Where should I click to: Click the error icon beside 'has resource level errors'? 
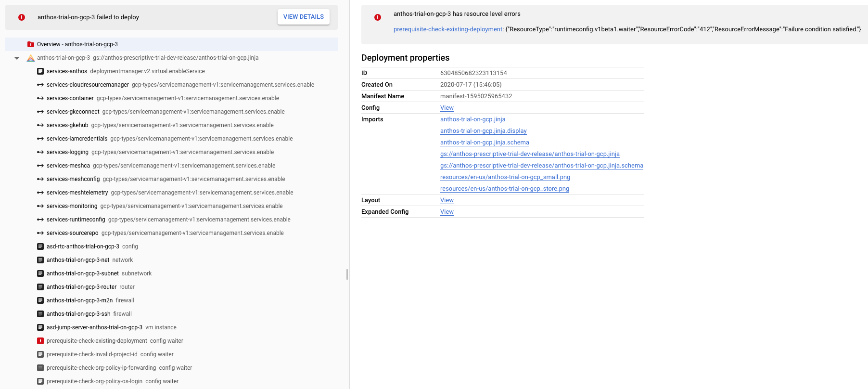[x=378, y=17]
